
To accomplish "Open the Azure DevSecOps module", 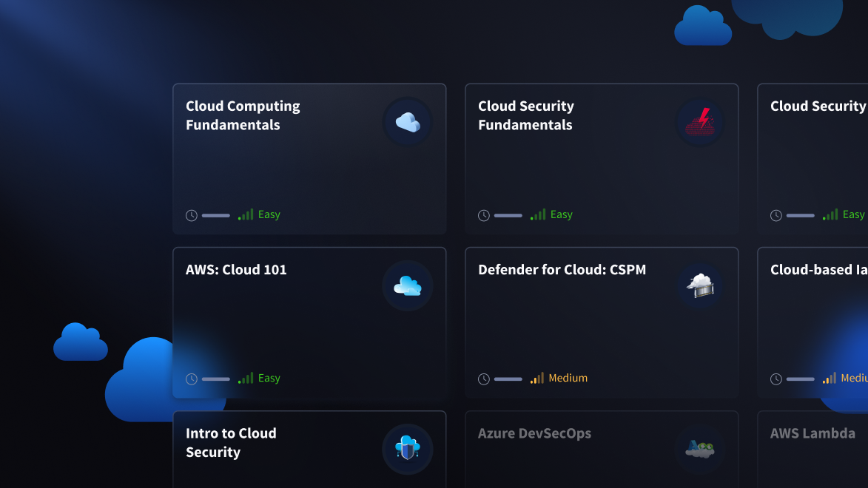I will tap(602, 450).
